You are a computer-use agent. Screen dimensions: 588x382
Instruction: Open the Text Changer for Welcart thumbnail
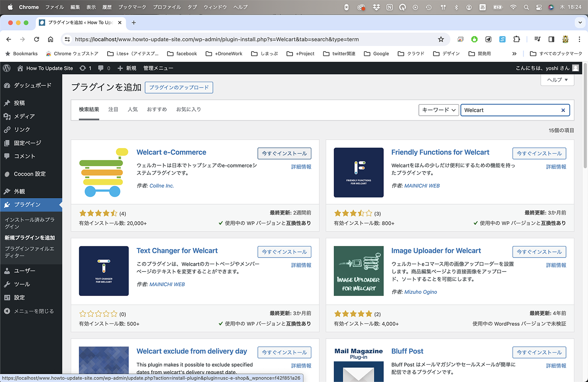104,271
